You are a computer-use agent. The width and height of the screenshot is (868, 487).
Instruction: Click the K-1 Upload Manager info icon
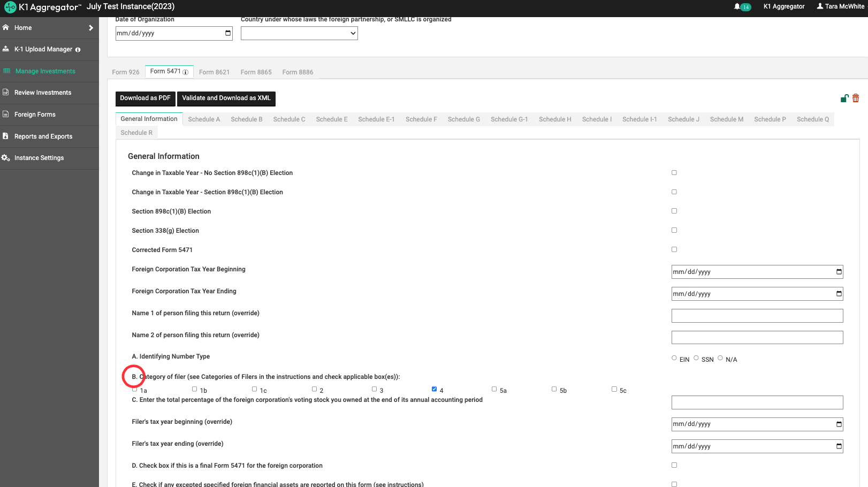pyautogui.click(x=78, y=50)
